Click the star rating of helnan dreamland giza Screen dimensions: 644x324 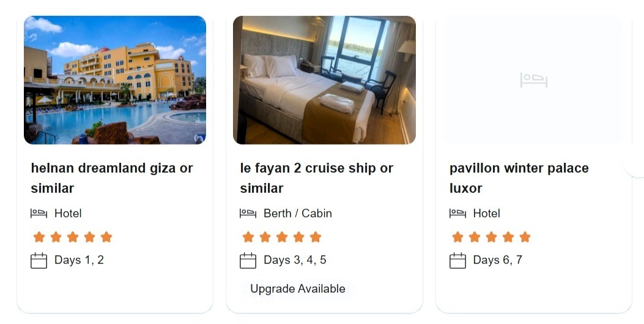72,237
